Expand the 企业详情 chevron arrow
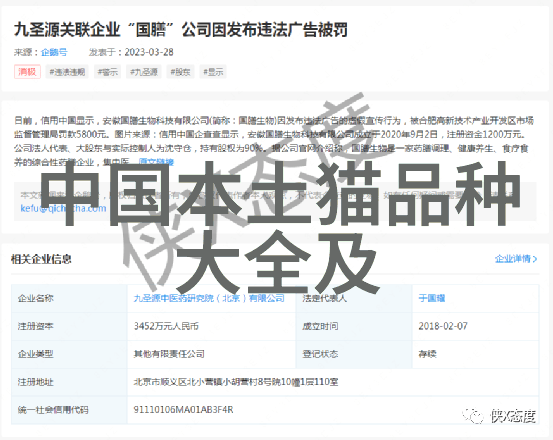This screenshot has height=440, width=553. [535, 259]
